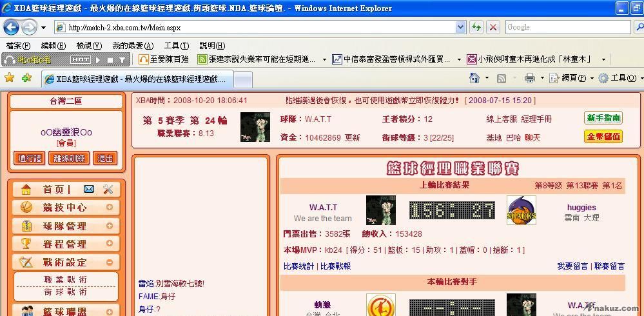Image resolution: width=644 pixels, height=316 pixels.
Task: Open the recent pages dropdown beside forward arrow
Action: [x=44, y=28]
